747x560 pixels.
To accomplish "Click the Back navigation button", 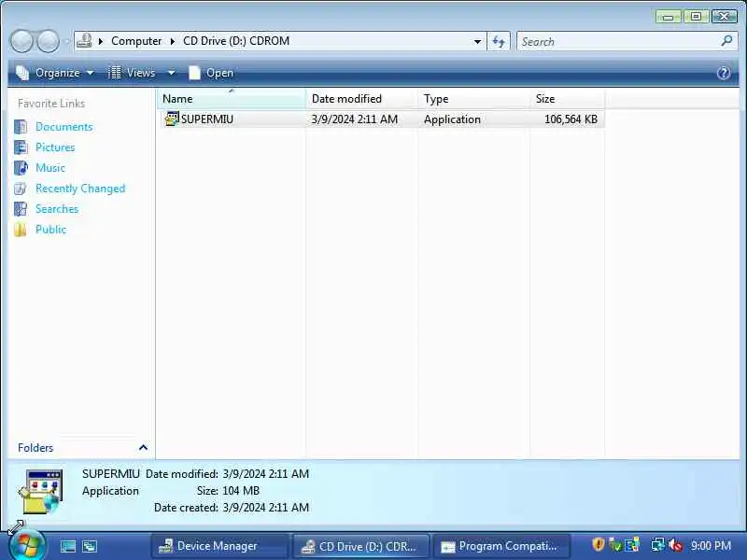I will click(21, 41).
